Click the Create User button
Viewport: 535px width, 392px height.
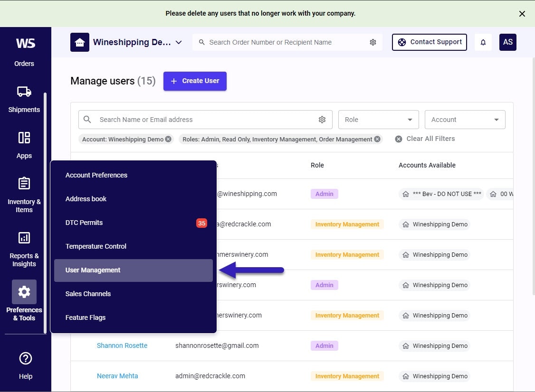pyautogui.click(x=195, y=81)
